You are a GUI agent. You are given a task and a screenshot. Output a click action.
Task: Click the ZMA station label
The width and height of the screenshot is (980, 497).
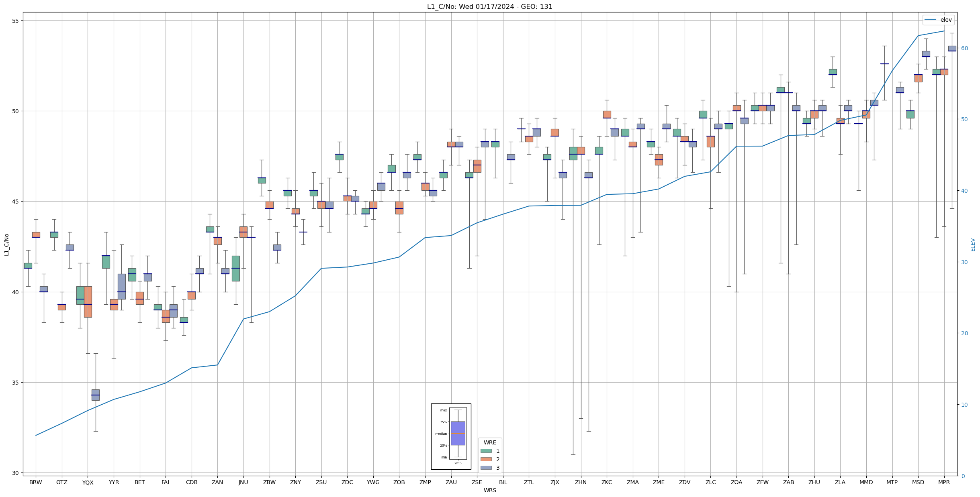click(x=633, y=482)
